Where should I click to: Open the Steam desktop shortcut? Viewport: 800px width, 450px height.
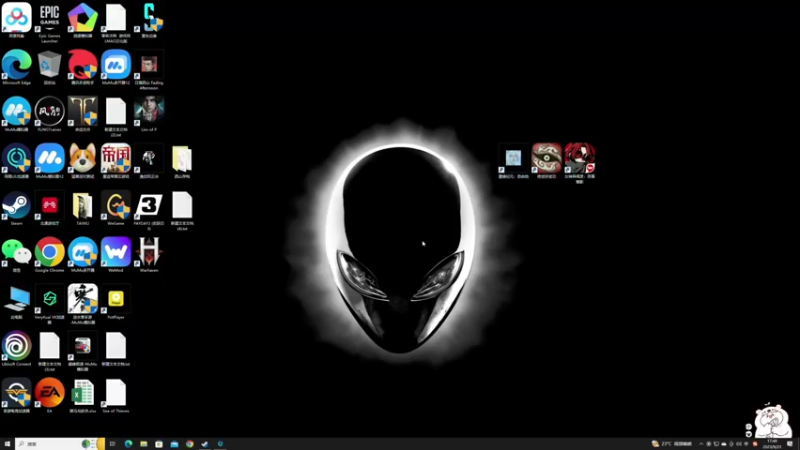tap(16, 208)
